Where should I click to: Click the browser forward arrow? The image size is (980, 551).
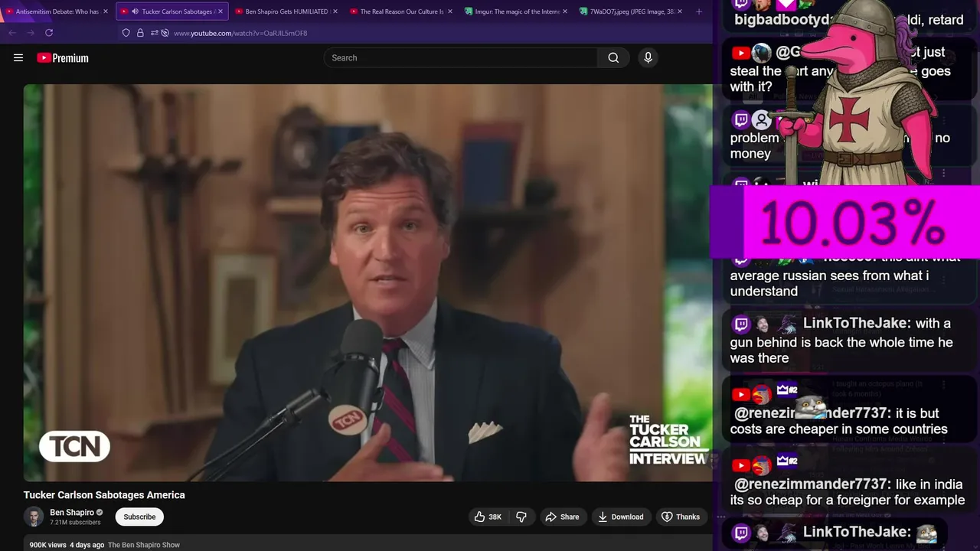click(x=31, y=33)
